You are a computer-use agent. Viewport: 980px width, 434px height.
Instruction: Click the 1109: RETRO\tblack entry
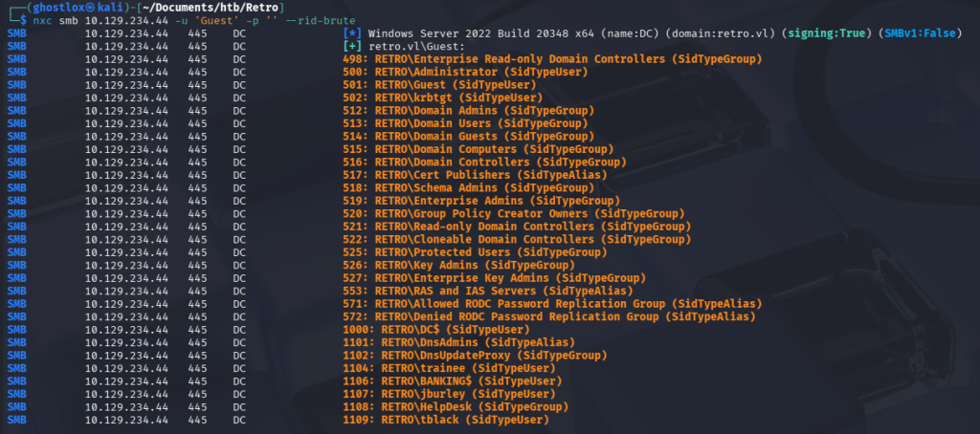(452, 420)
